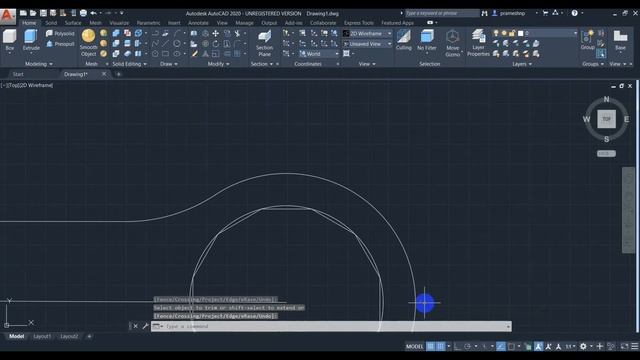Switch to the Annotate ribbon tab
Screen dimensions: 640x360
pyautogui.click(x=198, y=23)
